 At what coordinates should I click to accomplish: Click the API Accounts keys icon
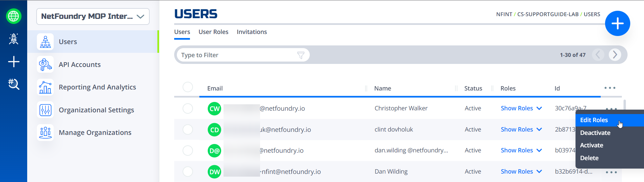click(45, 64)
